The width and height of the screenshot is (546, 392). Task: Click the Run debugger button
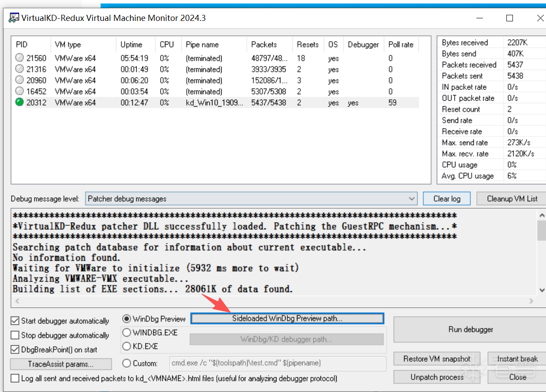[470, 330]
